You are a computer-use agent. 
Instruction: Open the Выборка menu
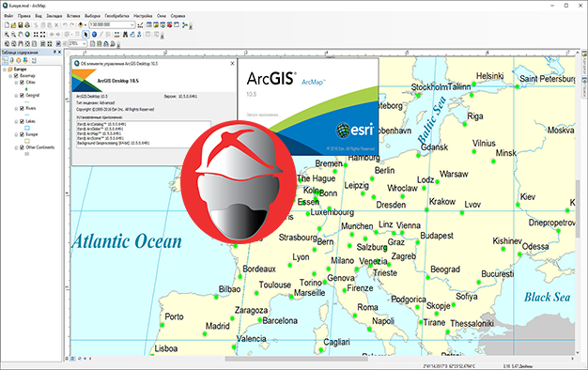[92, 16]
